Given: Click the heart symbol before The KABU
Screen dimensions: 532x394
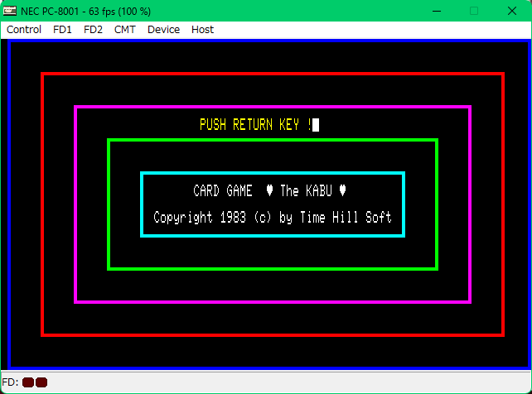Looking at the screenshot, I should [269, 190].
